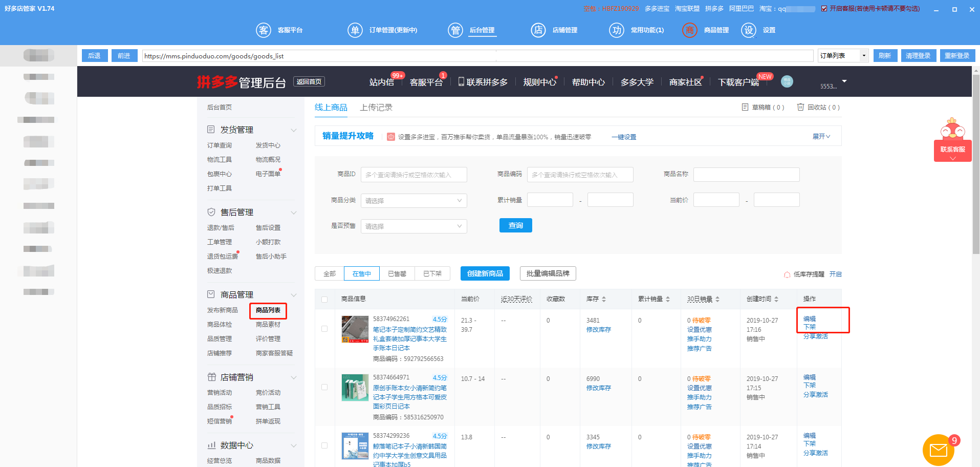The width and height of the screenshot is (980, 467).
Task: Expand the 展开 link in 销量提升攻略
Action: tap(821, 136)
